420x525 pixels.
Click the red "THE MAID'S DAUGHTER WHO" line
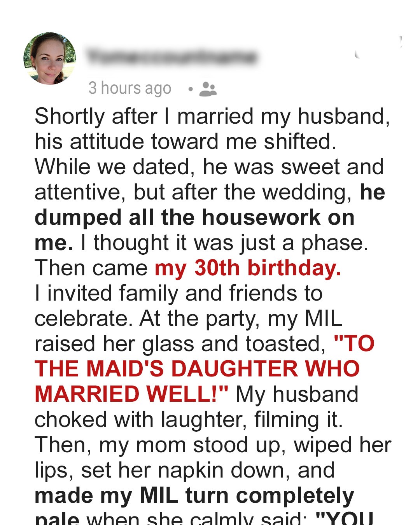[x=197, y=369]
